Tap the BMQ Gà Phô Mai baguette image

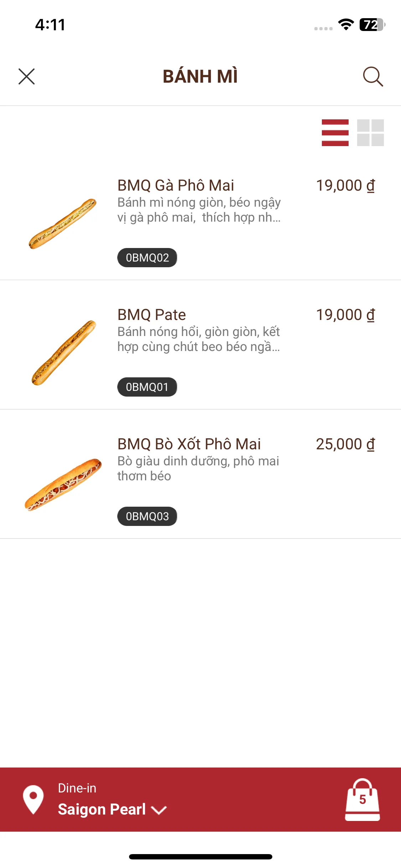(x=62, y=224)
